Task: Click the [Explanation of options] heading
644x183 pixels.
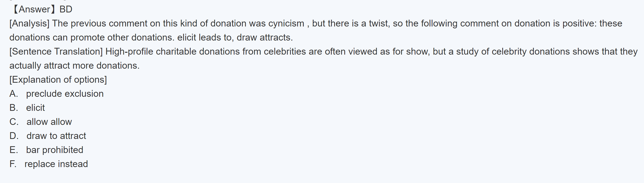Action: point(58,80)
